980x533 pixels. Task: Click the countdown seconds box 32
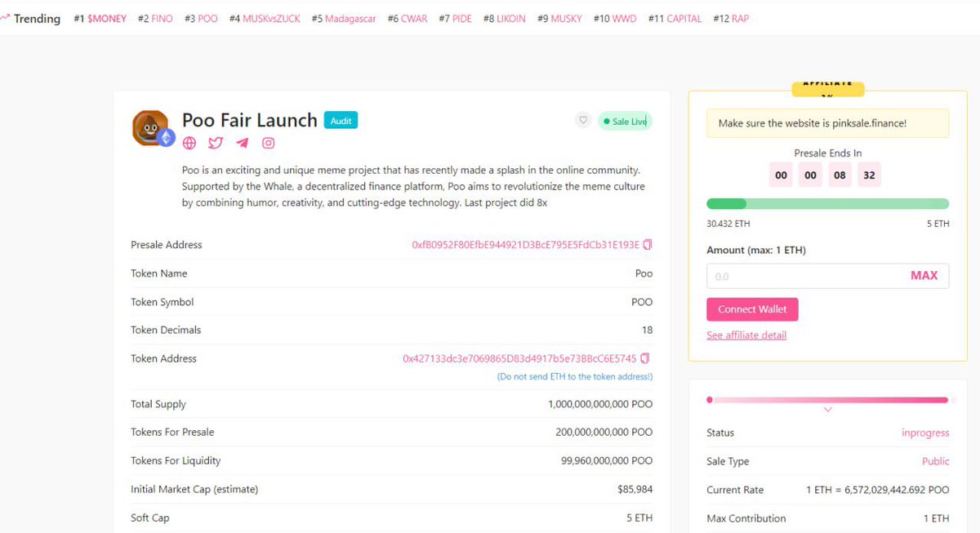tap(869, 175)
